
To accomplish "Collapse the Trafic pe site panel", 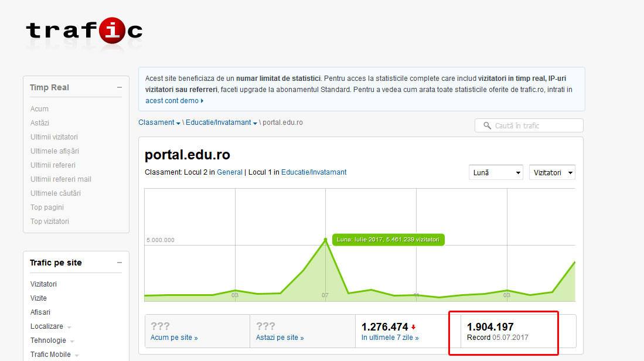I will (119, 263).
